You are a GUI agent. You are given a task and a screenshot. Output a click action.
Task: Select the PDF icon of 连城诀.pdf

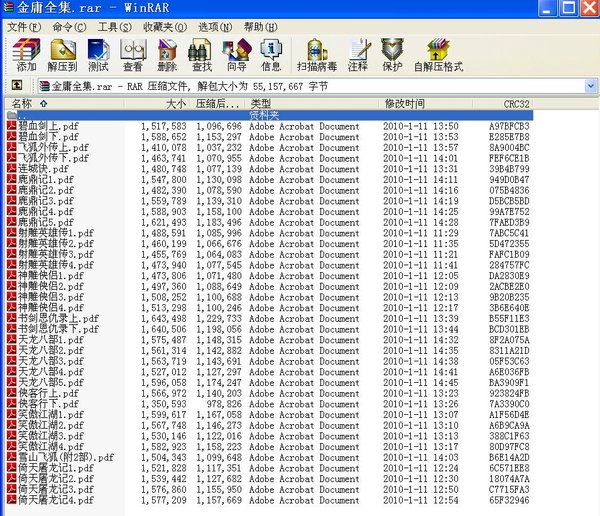tap(11, 169)
